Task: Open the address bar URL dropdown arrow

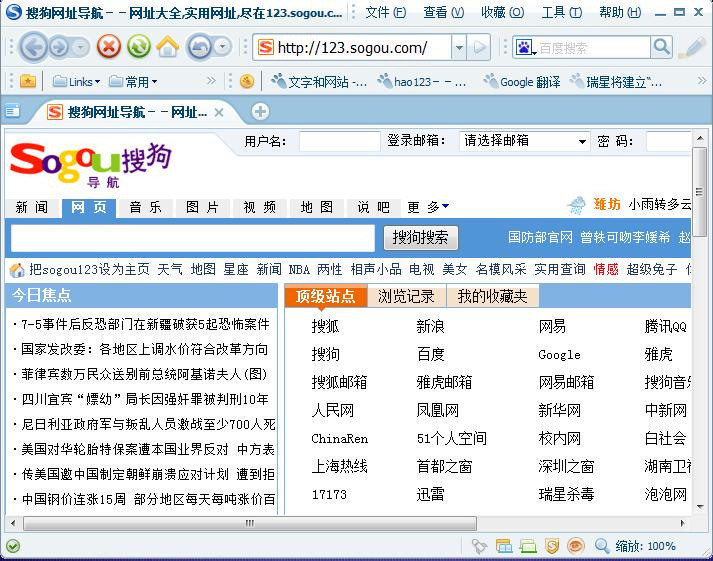Action: click(x=459, y=47)
